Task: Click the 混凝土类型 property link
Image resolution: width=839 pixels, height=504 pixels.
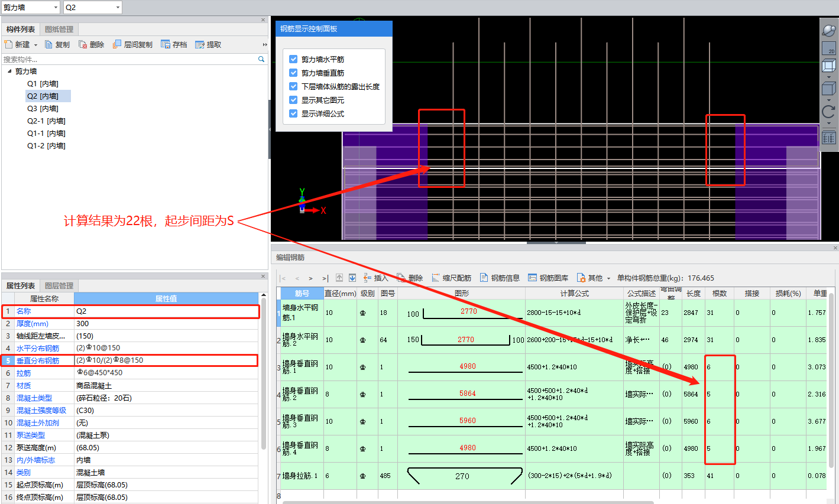Action: click(34, 398)
